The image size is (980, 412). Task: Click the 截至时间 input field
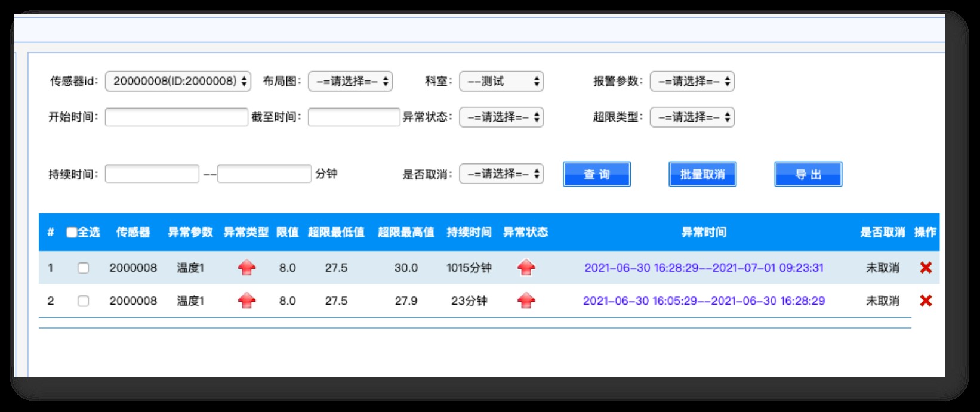click(353, 117)
